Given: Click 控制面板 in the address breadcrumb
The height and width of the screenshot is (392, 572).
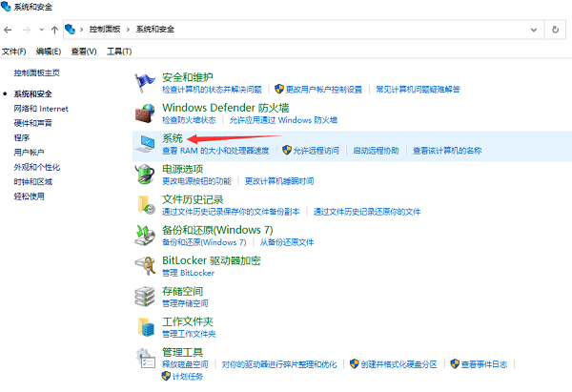Looking at the screenshot, I should [x=105, y=30].
